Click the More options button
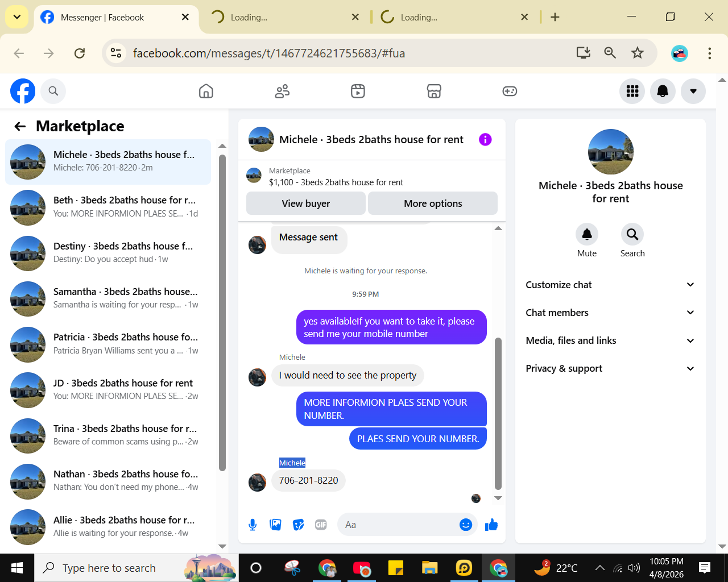Image resolution: width=728 pixels, height=582 pixels. coord(433,203)
